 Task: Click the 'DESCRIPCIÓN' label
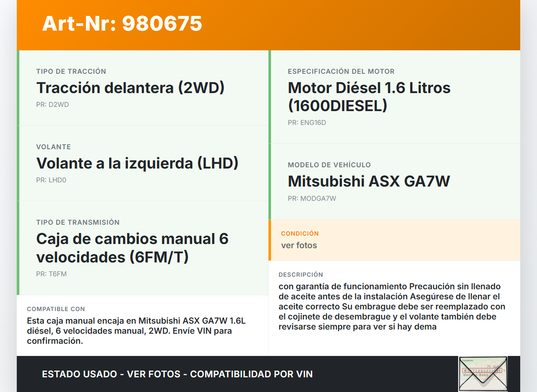pyautogui.click(x=301, y=275)
